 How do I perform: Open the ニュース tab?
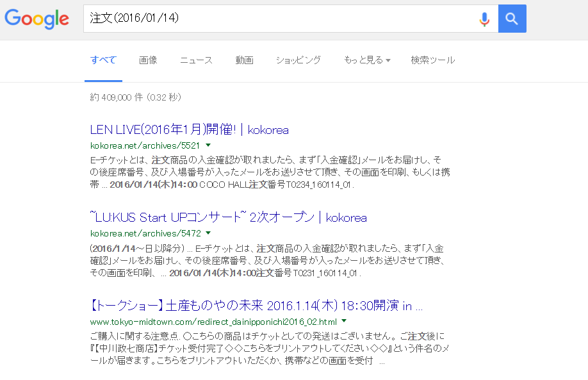point(196,60)
